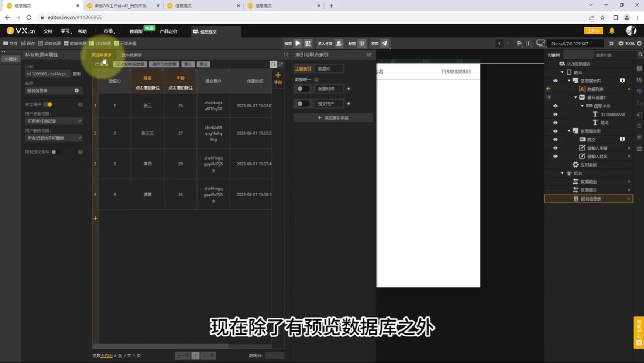Open the configuration sliders icon
The width and height of the screenshot is (644, 363).
362,43
